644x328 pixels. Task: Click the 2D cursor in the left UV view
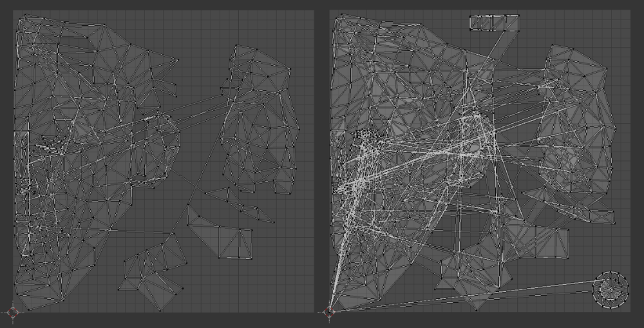pyautogui.click(x=14, y=312)
